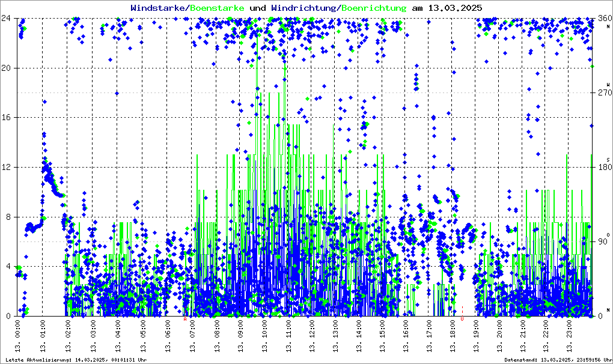
Task: Click left axis value 4
Action: 8,267
